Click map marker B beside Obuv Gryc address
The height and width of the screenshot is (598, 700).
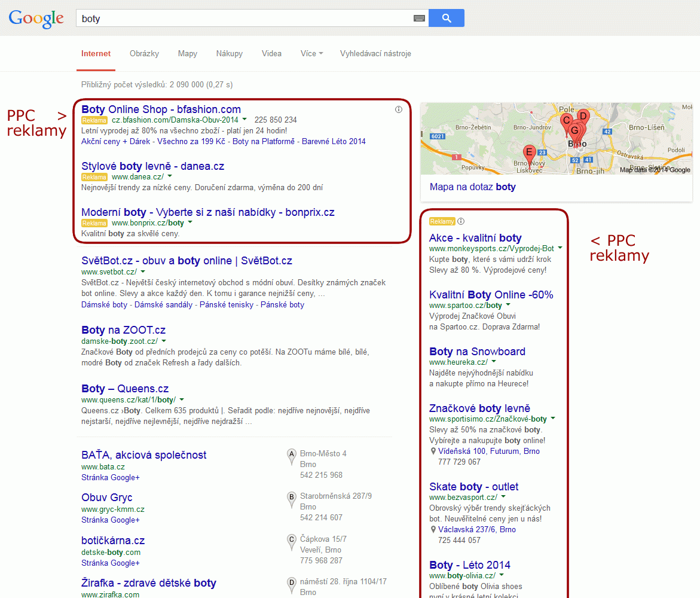pos(292,497)
